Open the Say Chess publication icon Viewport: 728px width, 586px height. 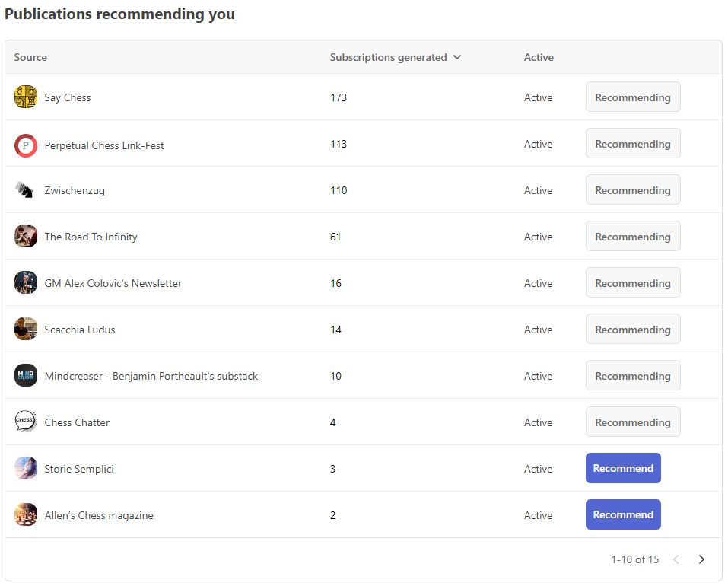(x=26, y=97)
